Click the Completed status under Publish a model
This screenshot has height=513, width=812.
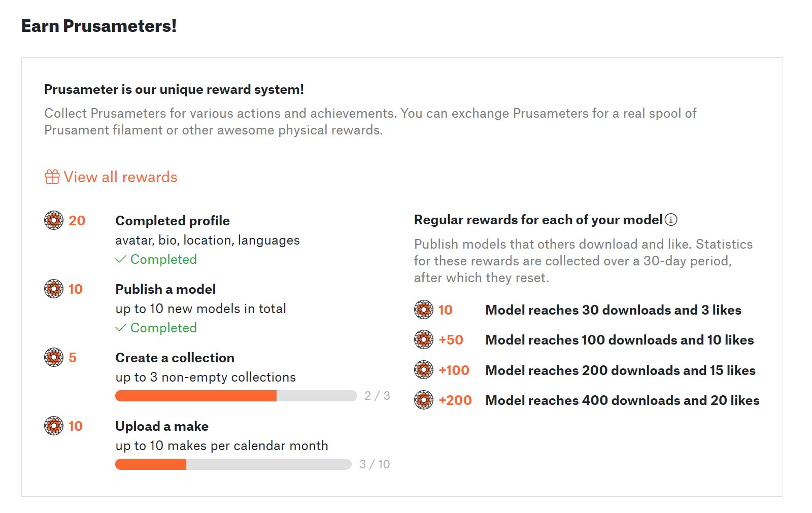pyautogui.click(x=156, y=328)
